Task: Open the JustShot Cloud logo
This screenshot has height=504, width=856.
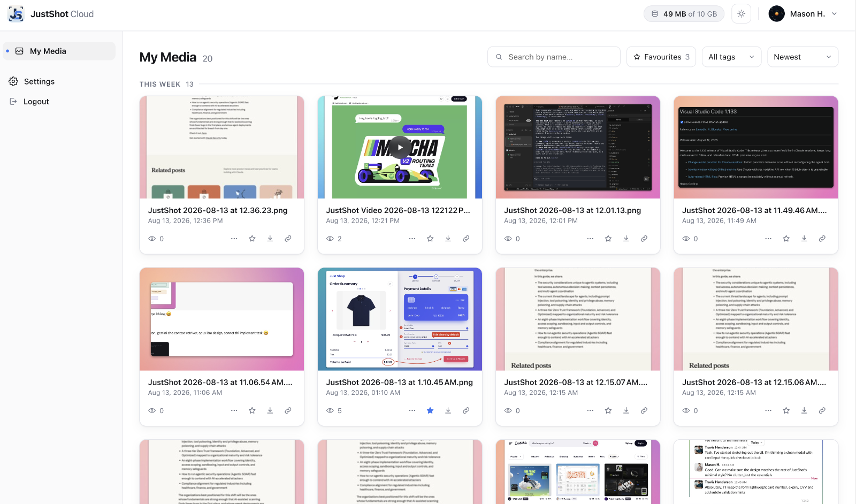Action: (51, 14)
